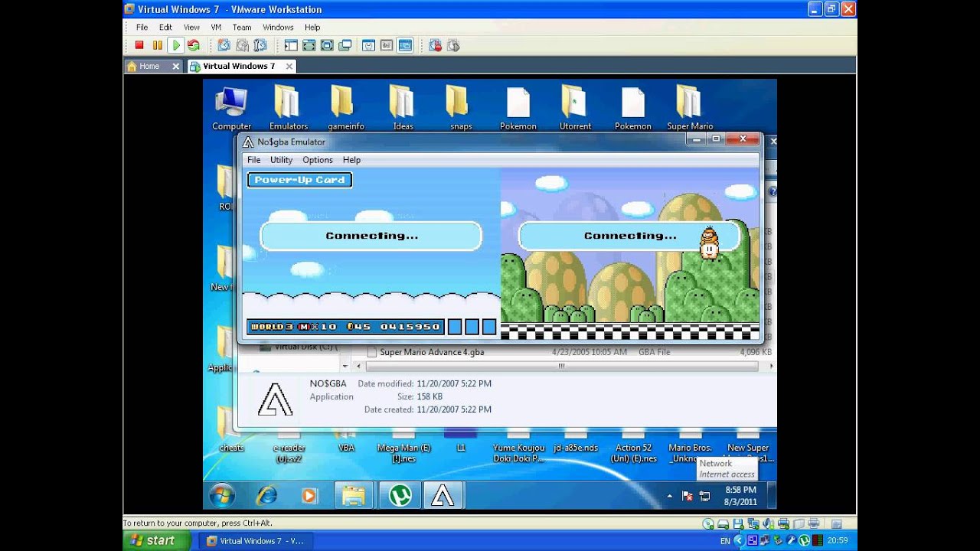Screen dimensions: 980x551
Task: Click the floppy device icon in VMware status bar
Action: (x=738, y=524)
